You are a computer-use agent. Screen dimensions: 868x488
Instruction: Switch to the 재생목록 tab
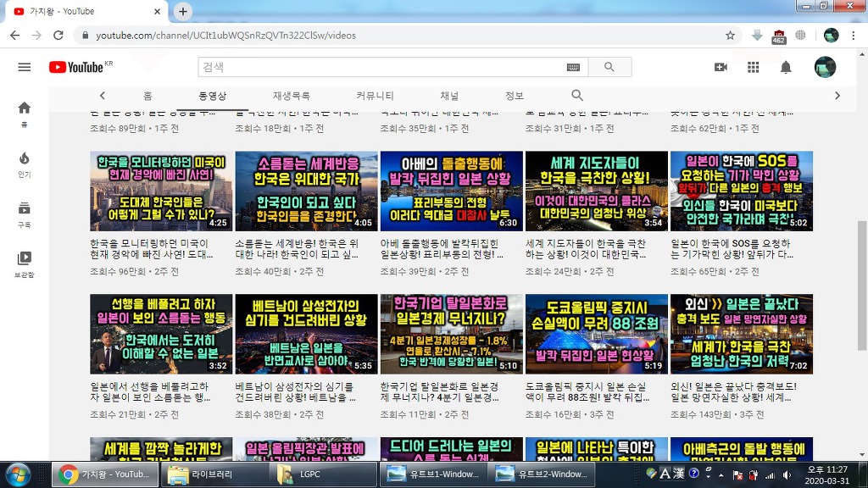(291, 96)
